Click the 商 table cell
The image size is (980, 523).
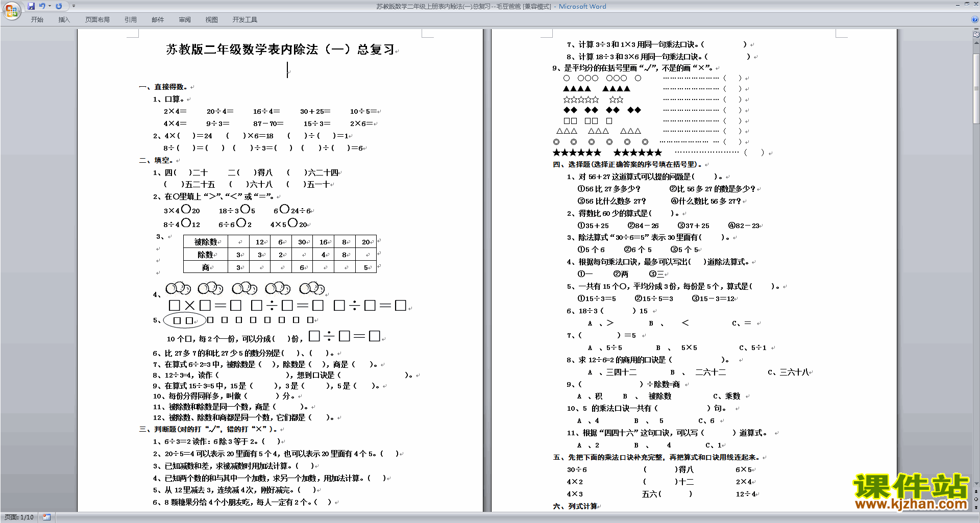coord(206,267)
